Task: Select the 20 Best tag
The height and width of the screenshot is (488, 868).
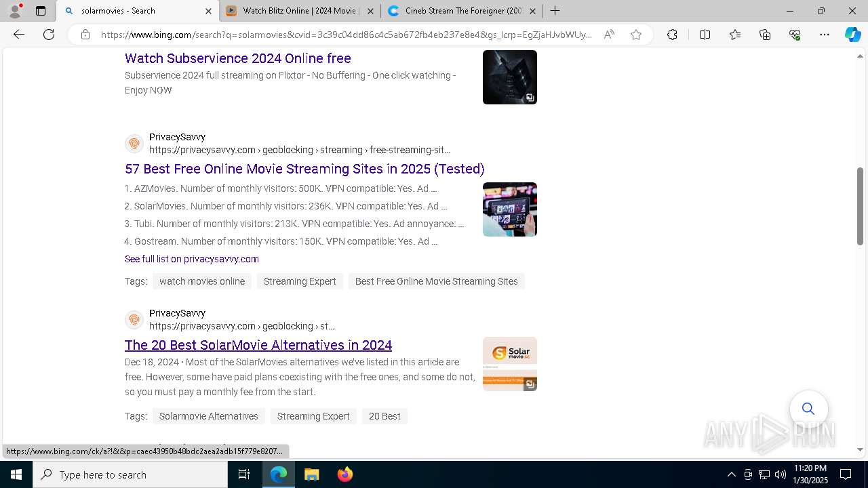Action: (x=384, y=416)
